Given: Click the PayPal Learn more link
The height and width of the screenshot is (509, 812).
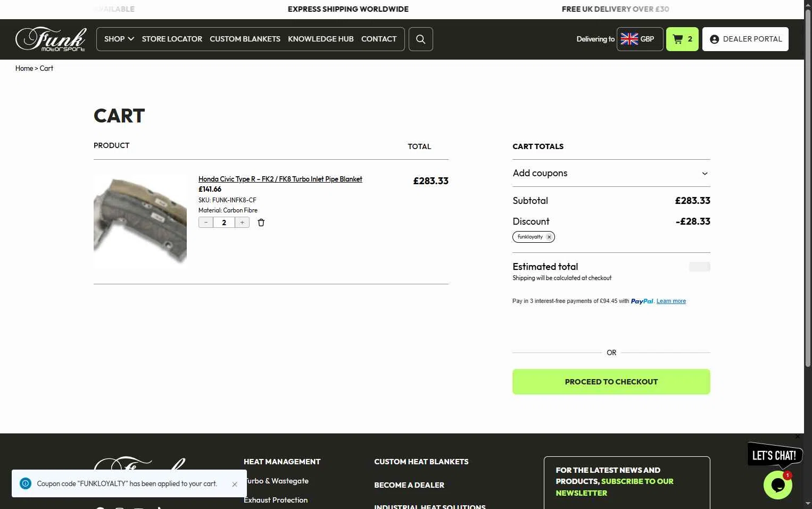Looking at the screenshot, I should pyautogui.click(x=671, y=301).
